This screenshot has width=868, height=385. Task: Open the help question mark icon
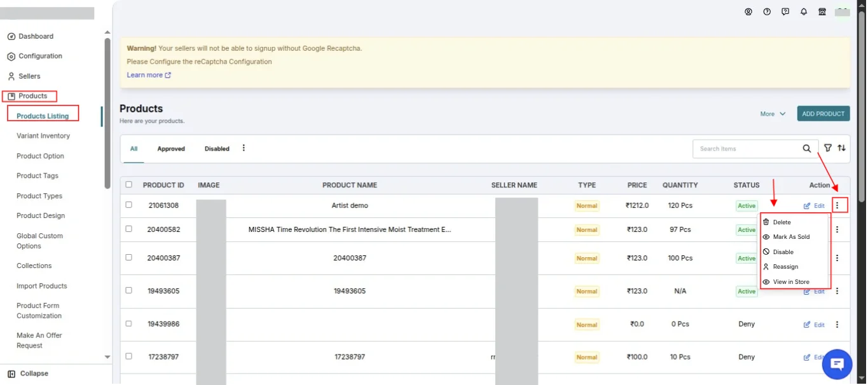coord(767,11)
